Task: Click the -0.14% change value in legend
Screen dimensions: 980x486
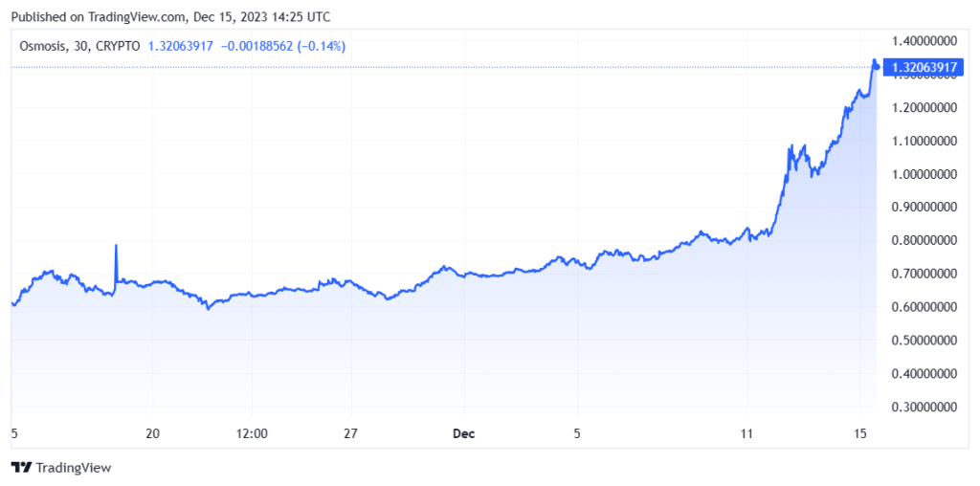Action: (x=323, y=45)
